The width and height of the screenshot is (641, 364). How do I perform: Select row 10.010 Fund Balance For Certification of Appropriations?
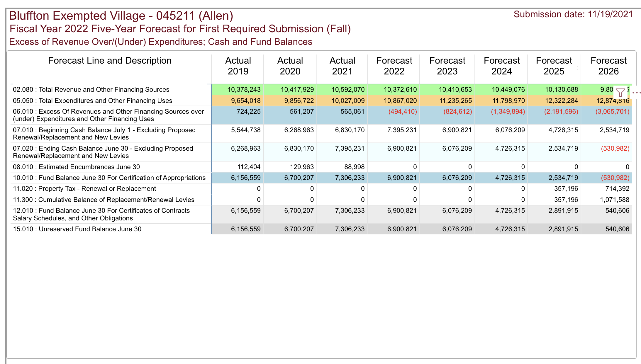pos(109,178)
